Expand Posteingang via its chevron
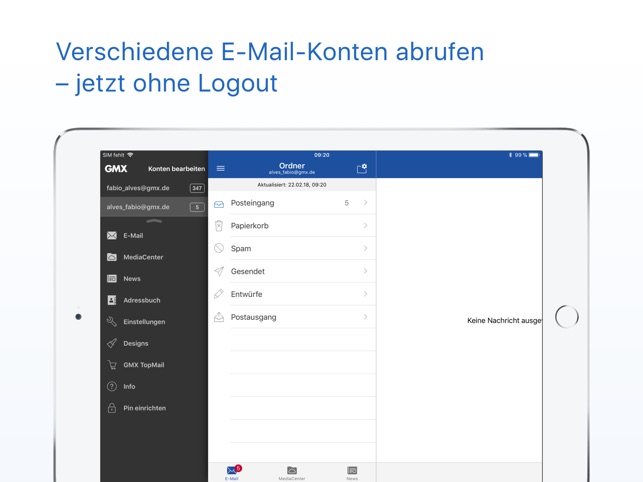The height and width of the screenshot is (482, 643). 365,203
